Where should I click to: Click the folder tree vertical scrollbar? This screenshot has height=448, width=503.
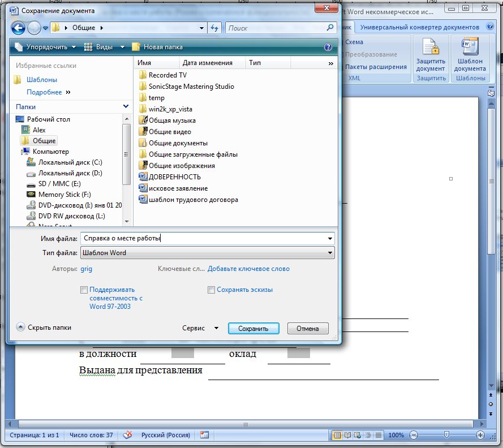pyautogui.click(x=126, y=154)
